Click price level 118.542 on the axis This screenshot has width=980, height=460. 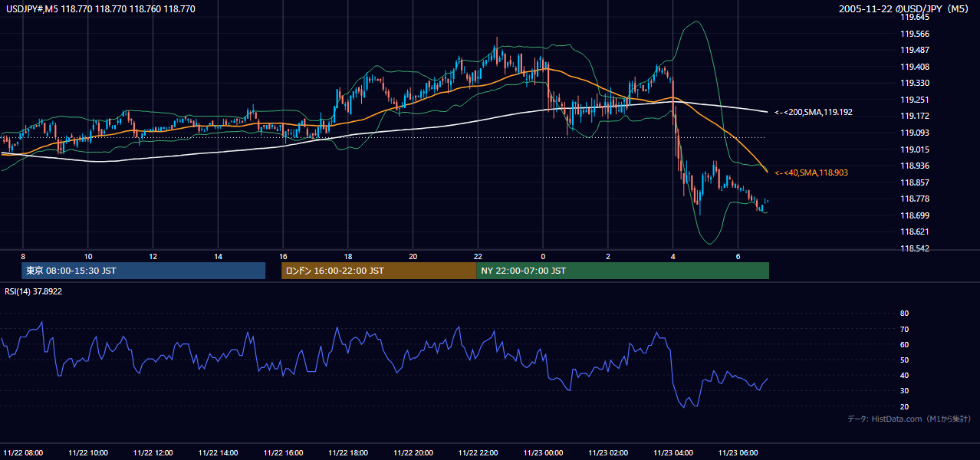tap(916, 248)
